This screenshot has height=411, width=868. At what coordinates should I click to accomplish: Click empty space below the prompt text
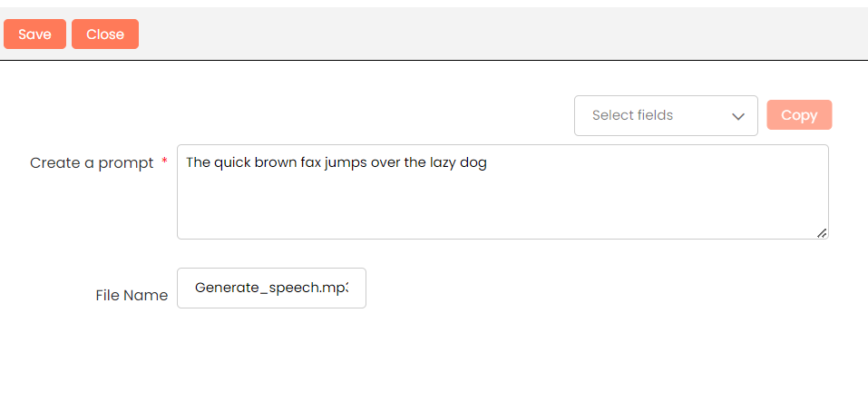click(x=502, y=209)
